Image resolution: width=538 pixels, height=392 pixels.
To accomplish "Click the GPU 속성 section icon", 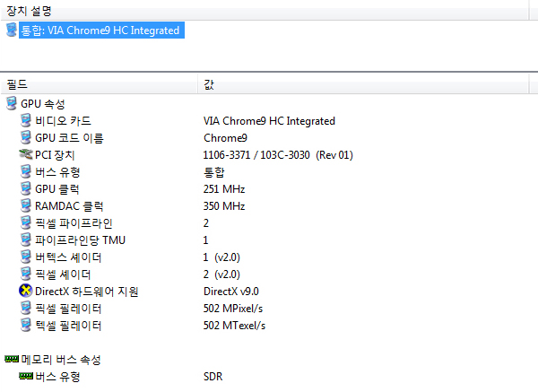I will (12, 104).
